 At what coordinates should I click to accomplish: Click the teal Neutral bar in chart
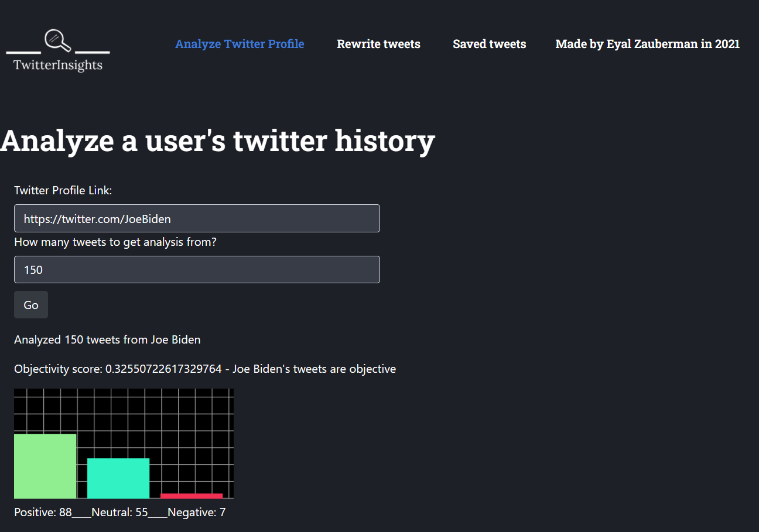tap(118, 478)
